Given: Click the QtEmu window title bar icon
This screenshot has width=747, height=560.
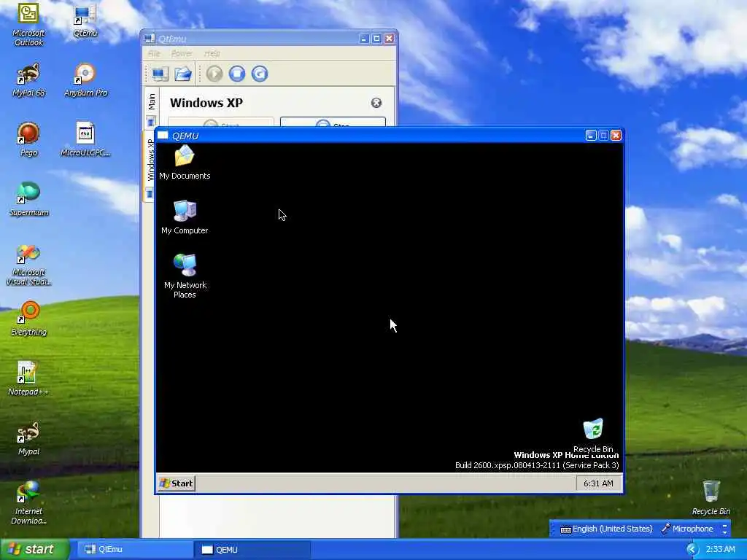Looking at the screenshot, I should [x=150, y=39].
